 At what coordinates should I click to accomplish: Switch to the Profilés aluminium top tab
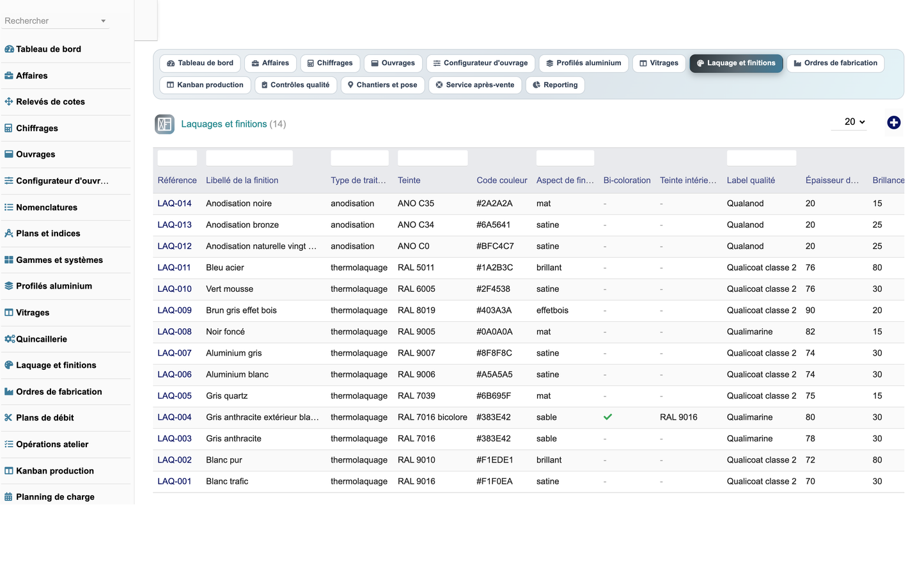(584, 63)
